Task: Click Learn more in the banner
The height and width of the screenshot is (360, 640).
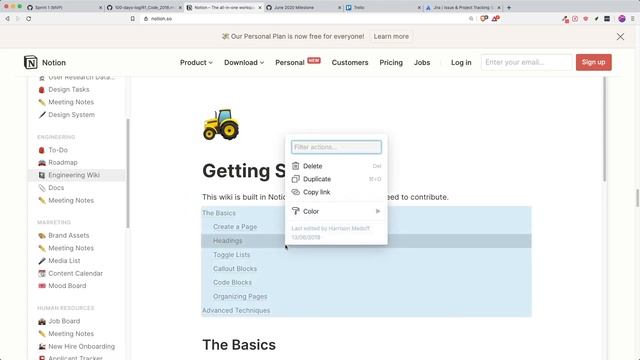Action: (391, 36)
